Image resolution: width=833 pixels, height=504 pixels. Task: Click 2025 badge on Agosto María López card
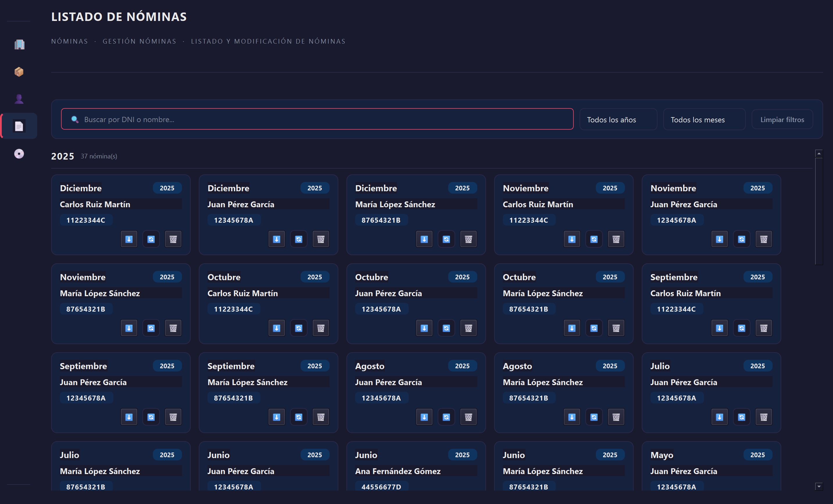pos(610,366)
